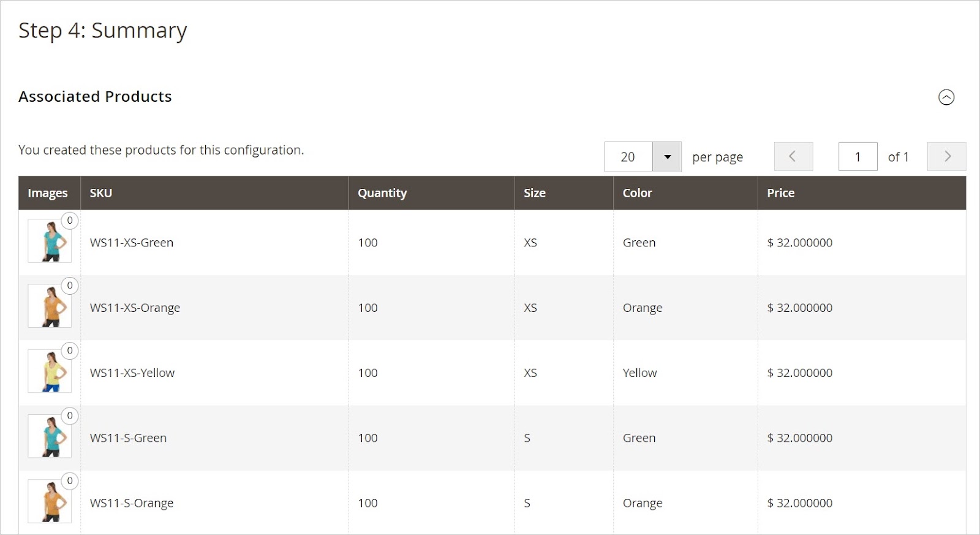
Task: Click the Price column header
Action: (x=780, y=193)
